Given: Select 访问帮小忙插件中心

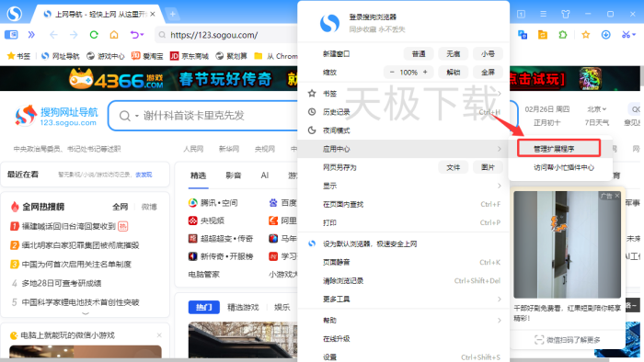Looking at the screenshot, I should (563, 167).
